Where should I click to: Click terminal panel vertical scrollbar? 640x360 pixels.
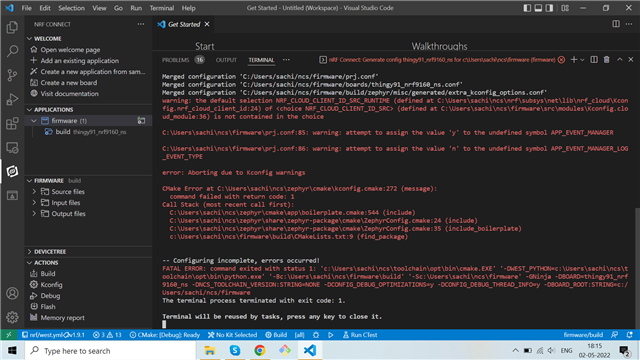[x=637, y=267]
